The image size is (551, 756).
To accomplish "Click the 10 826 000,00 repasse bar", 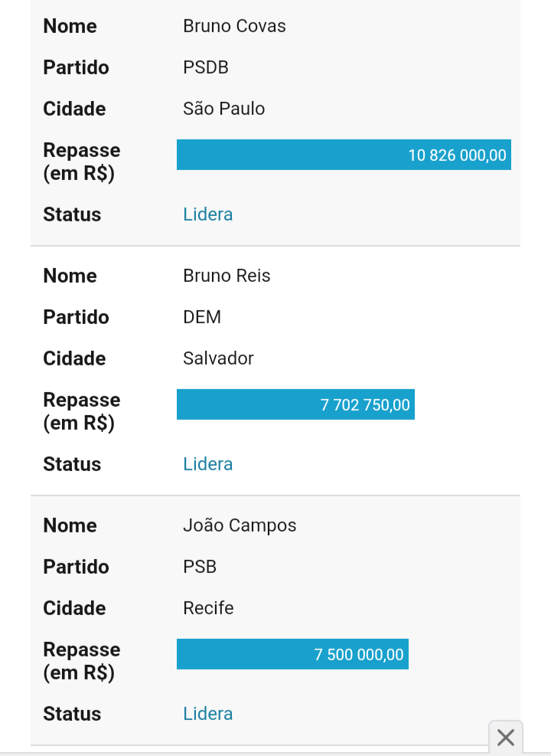I will click(x=344, y=155).
